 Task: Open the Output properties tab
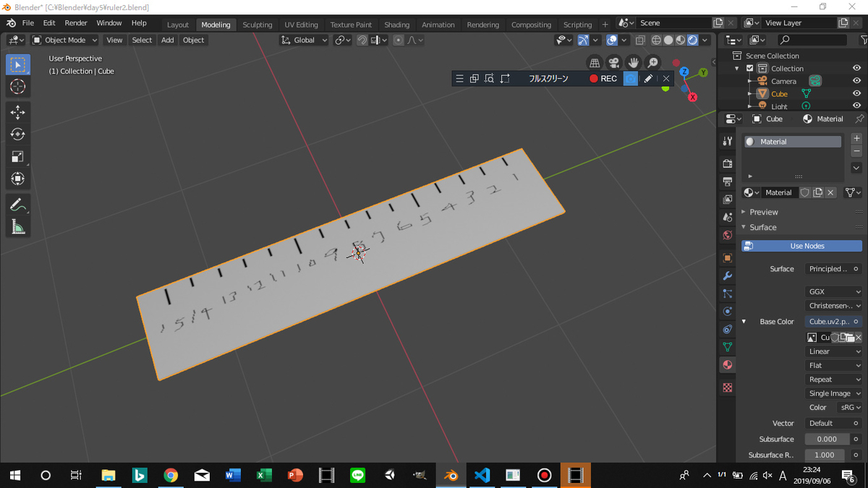728,181
